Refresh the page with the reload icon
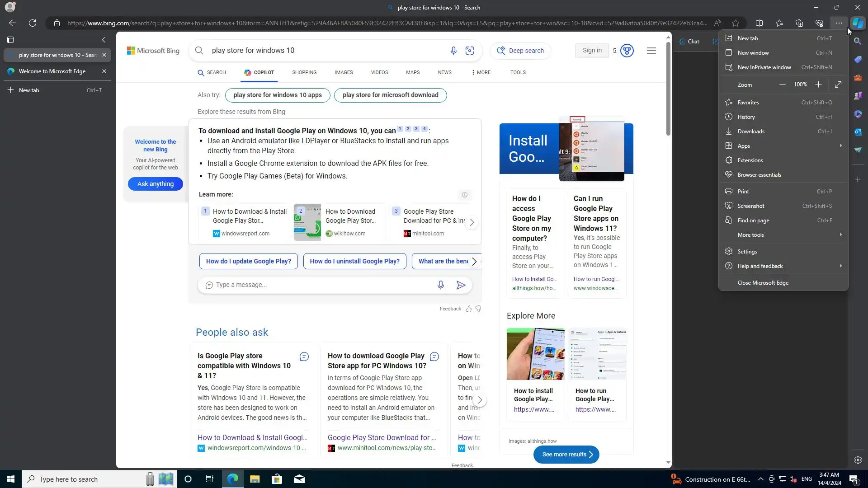The width and height of the screenshot is (868, 488). 33,23
